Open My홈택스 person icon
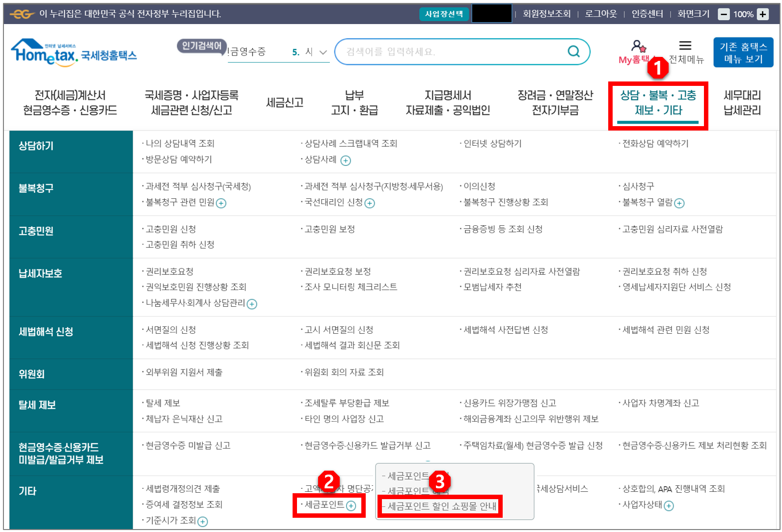 (638, 47)
